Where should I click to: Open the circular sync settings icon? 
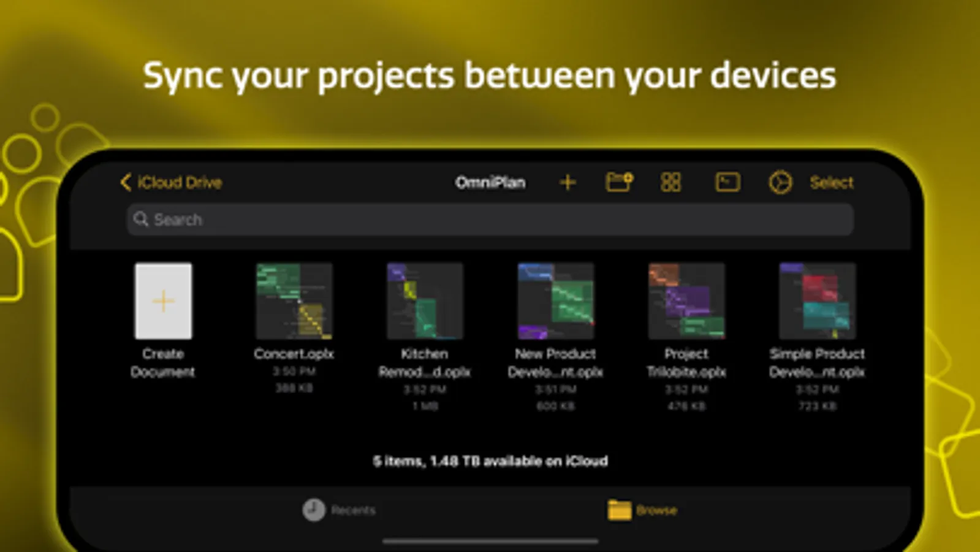(780, 182)
